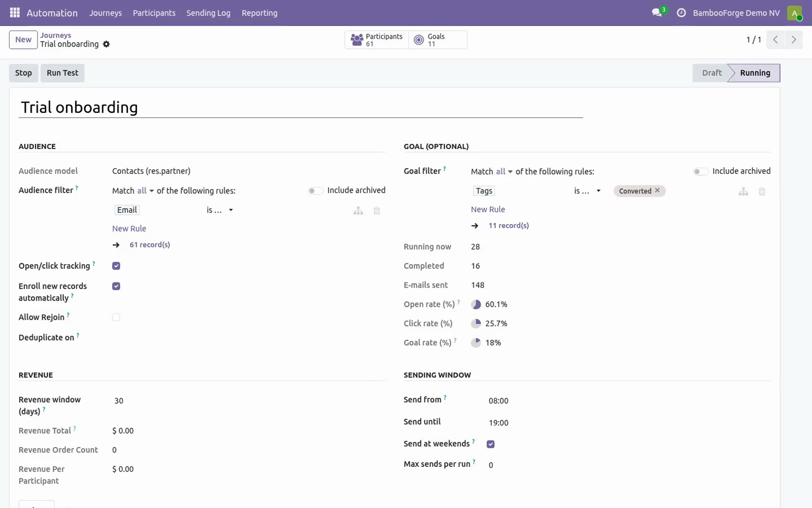View the 11 record(s) goal matches
Image resolution: width=812 pixels, height=508 pixels.
(509, 226)
